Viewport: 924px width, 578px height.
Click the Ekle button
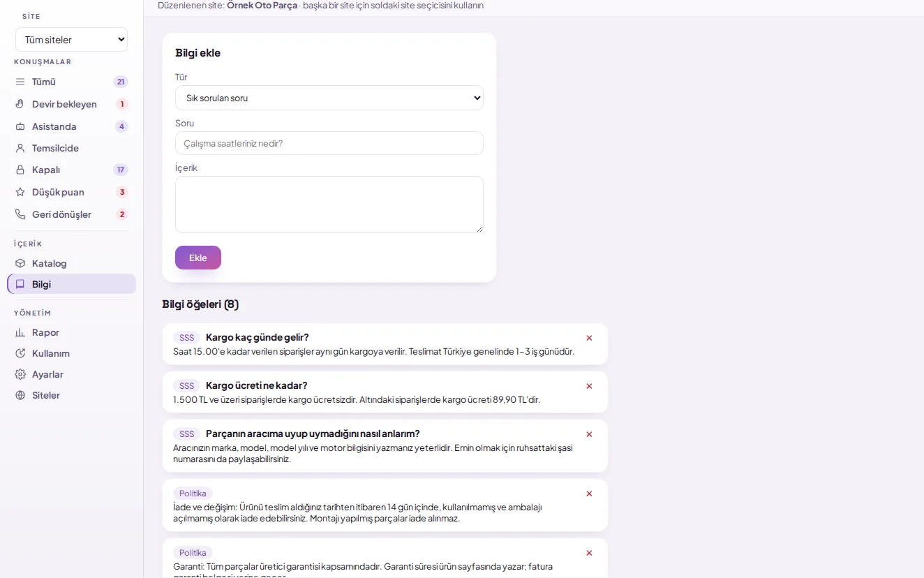(x=198, y=258)
